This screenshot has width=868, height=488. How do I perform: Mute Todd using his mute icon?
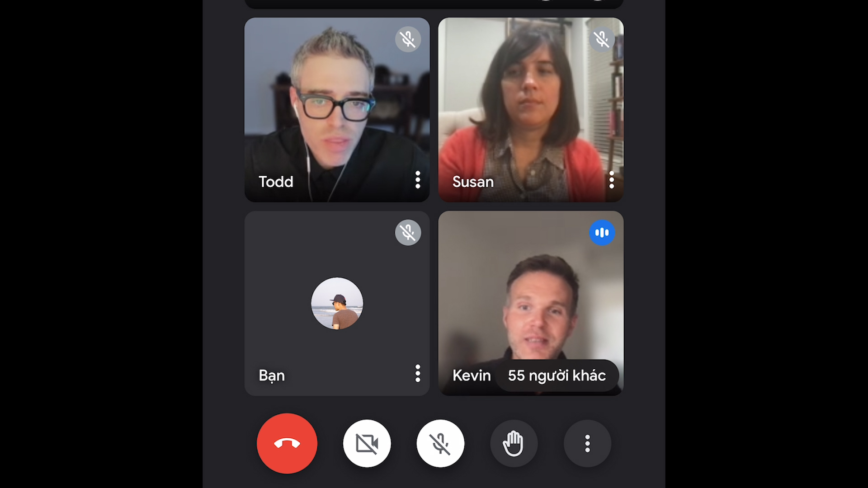point(408,39)
